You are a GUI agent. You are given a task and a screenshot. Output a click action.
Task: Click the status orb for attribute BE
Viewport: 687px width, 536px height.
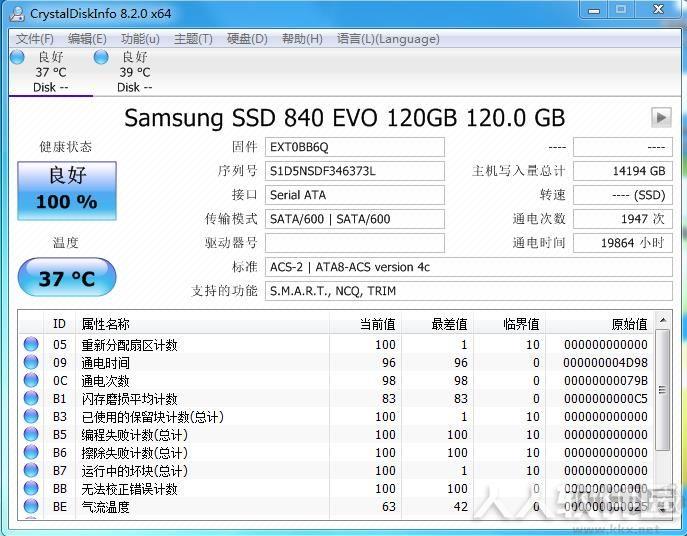pyautogui.click(x=31, y=506)
